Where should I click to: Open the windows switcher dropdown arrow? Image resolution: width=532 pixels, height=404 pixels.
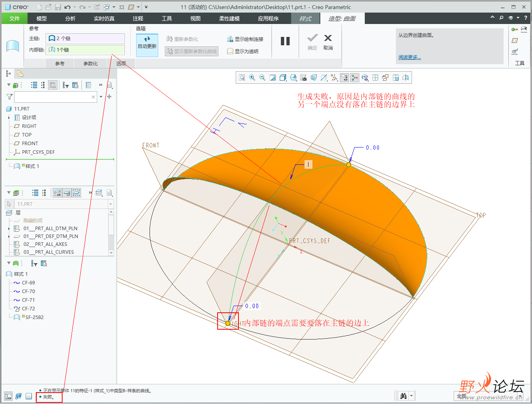(x=114, y=7)
